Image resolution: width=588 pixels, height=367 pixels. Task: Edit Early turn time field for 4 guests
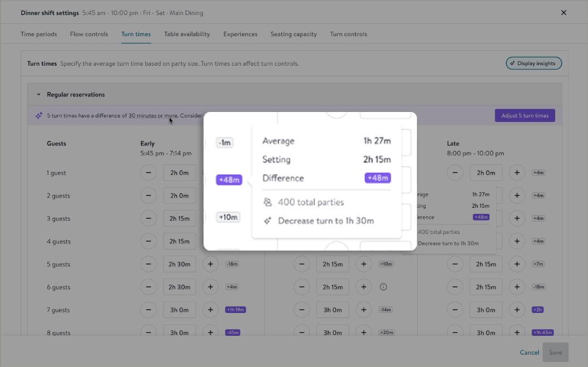179,241
